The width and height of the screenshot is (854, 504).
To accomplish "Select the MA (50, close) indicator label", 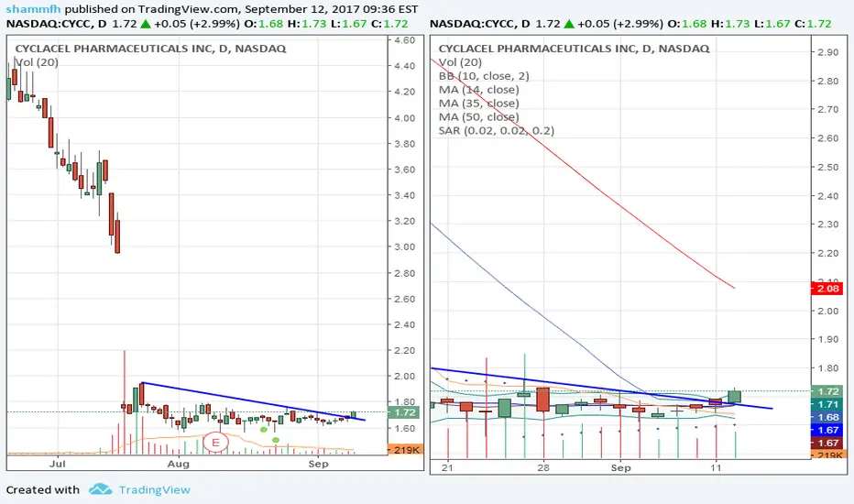I will click(x=478, y=116).
